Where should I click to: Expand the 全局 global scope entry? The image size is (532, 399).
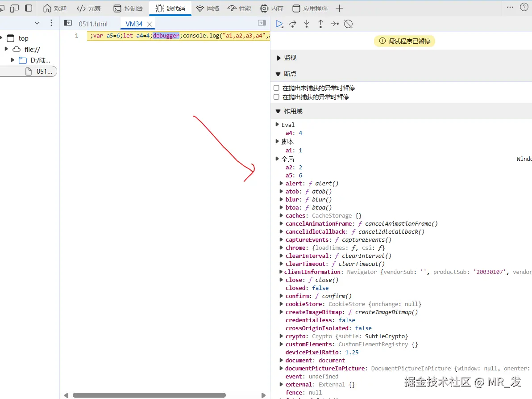277,159
